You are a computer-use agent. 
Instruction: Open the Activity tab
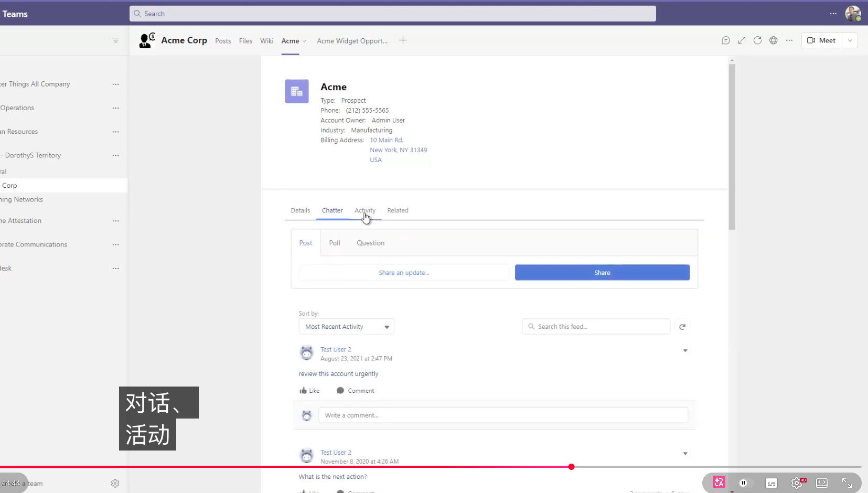365,210
